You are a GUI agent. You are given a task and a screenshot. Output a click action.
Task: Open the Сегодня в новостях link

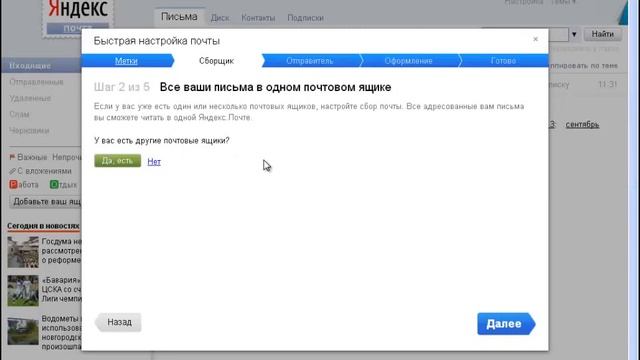(43, 226)
